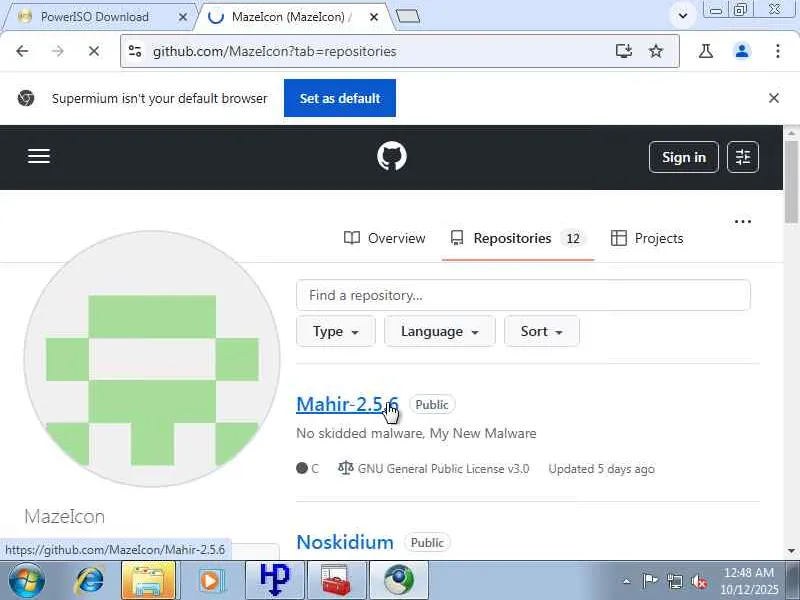Click the GitHub Octocat logo

[392, 156]
